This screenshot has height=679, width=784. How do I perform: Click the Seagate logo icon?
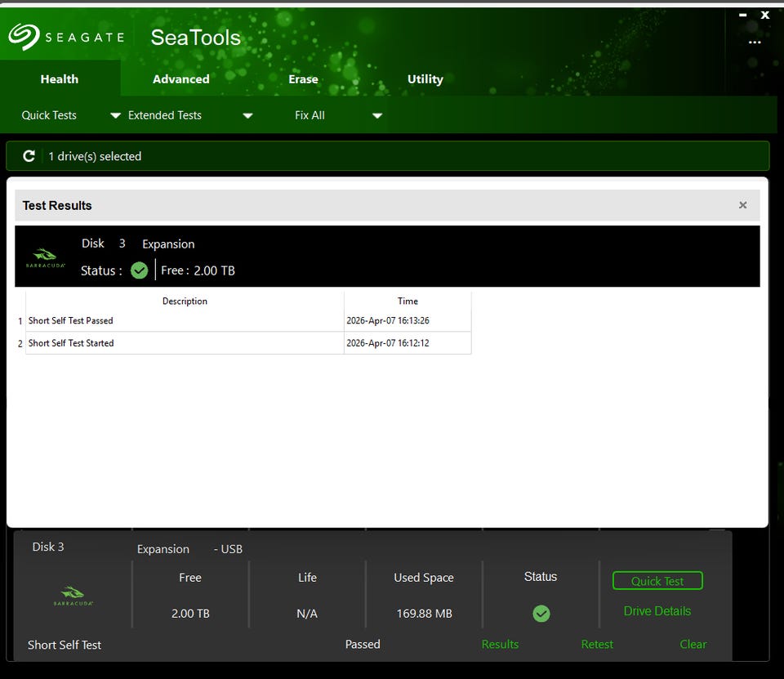coord(24,37)
